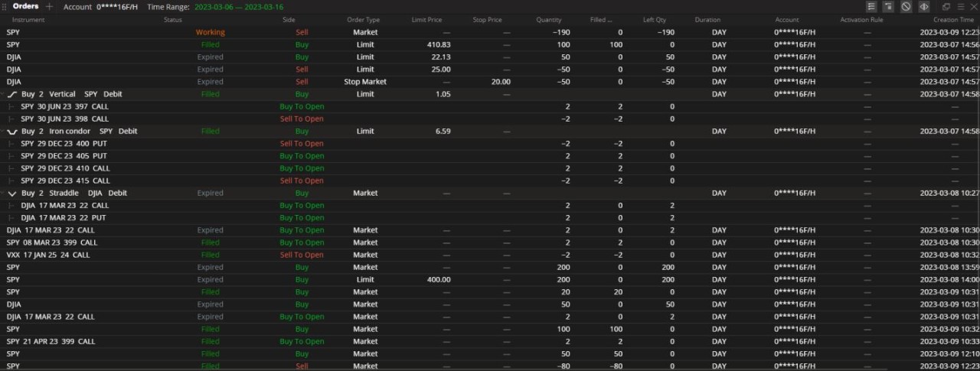Sort by Limit Price column header
This screenshot has width=980, height=371.
427,20
